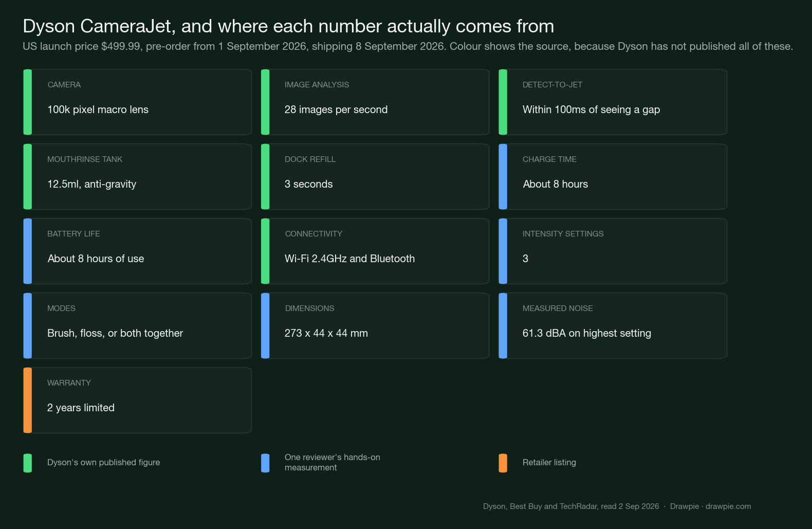Click the blue source bar on the Modes card
812x529 pixels.
pos(28,326)
